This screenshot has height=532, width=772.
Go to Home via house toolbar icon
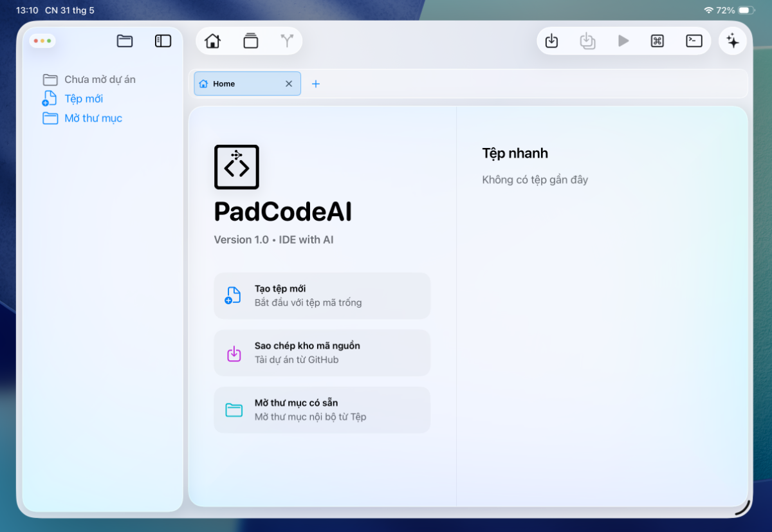coord(212,41)
